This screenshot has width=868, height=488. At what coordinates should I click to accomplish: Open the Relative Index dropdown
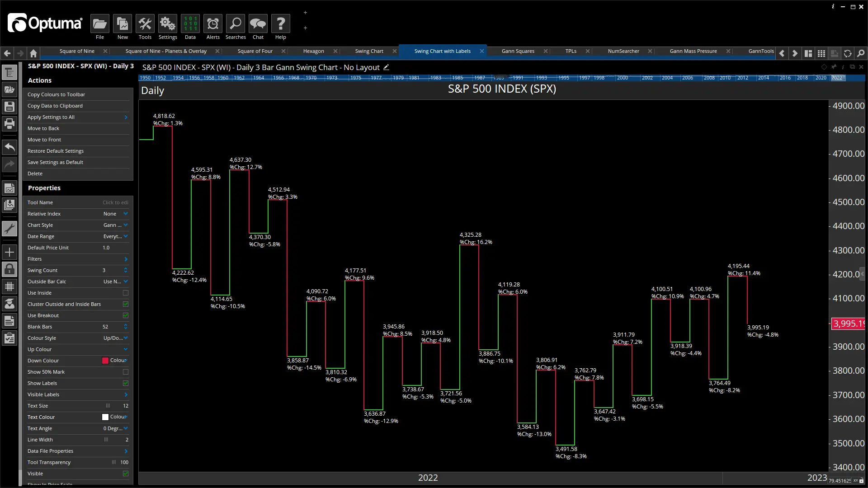tap(126, 214)
